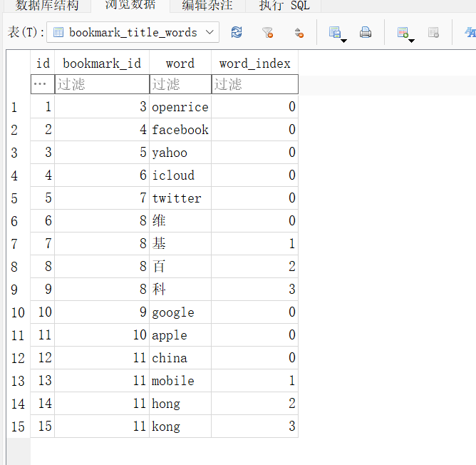Click id cell in apple row
The height and width of the screenshot is (465, 476).
tap(43, 335)
